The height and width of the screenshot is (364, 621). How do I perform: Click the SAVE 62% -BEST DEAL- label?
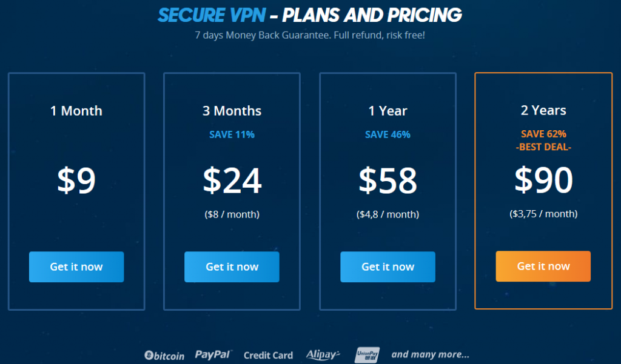(543, 141)
